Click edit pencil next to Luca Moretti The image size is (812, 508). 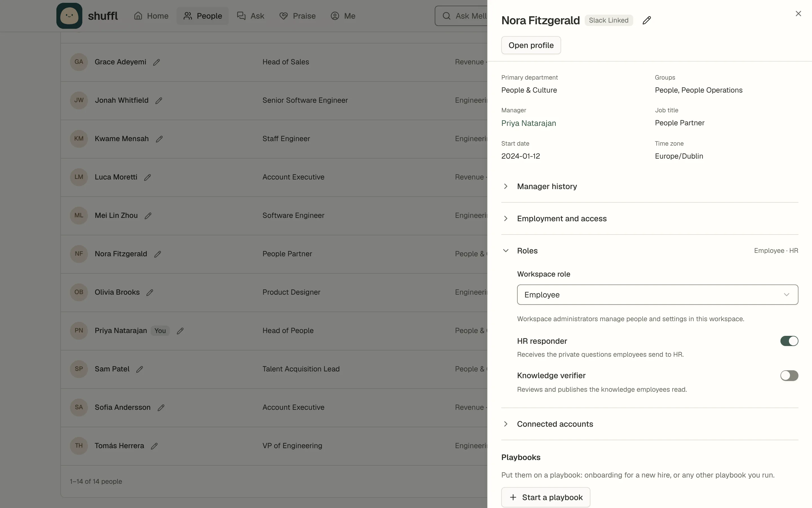pyautogui.click(x=148, y=178)
